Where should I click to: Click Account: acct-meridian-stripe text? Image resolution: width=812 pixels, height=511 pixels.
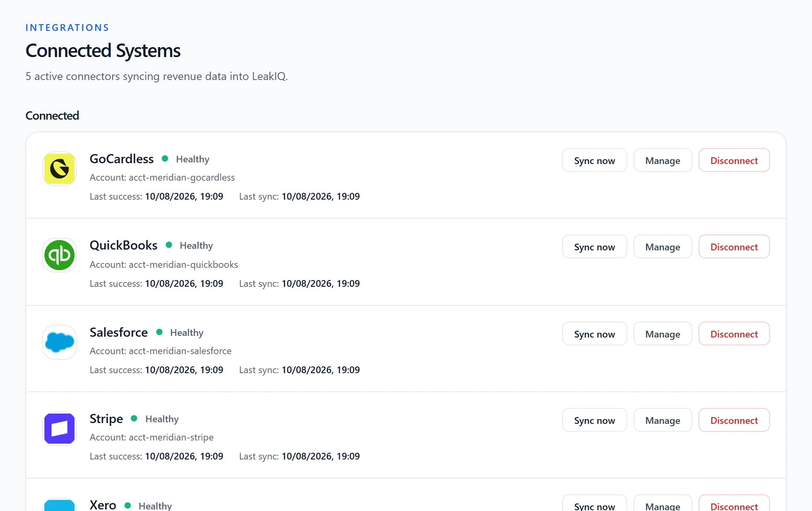[x=151, y=437]
